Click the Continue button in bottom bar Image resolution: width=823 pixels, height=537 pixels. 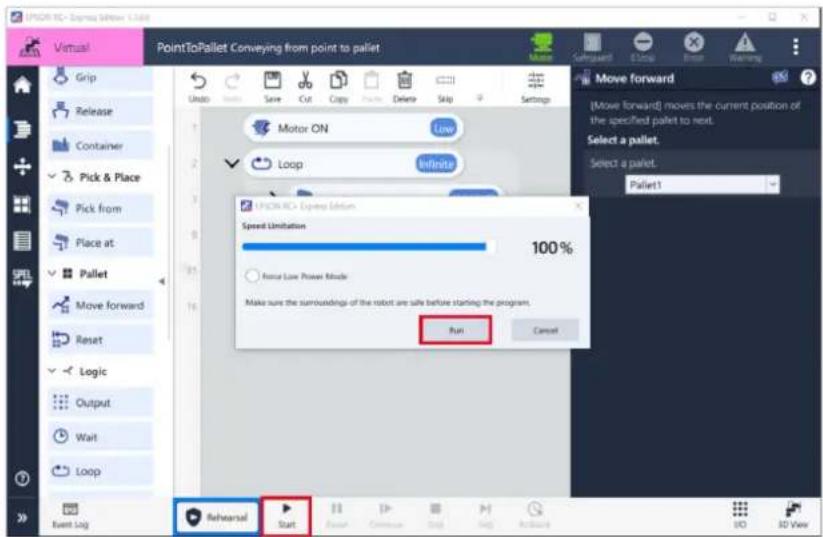(385, 516)
